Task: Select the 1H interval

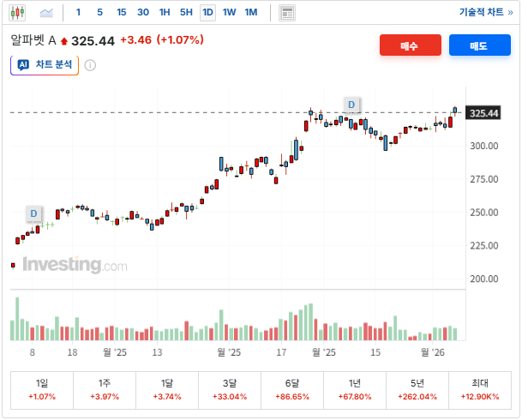Action: (165, 13)
